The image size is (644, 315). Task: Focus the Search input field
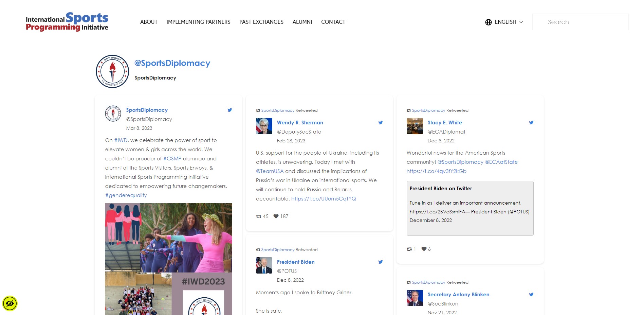(x=580, y=22)
